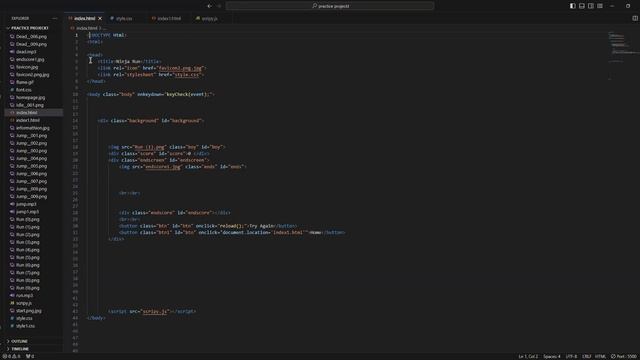The image size is (640, 360).
Task: Click the Ninja Run title line
Action: tap(129, 62)
